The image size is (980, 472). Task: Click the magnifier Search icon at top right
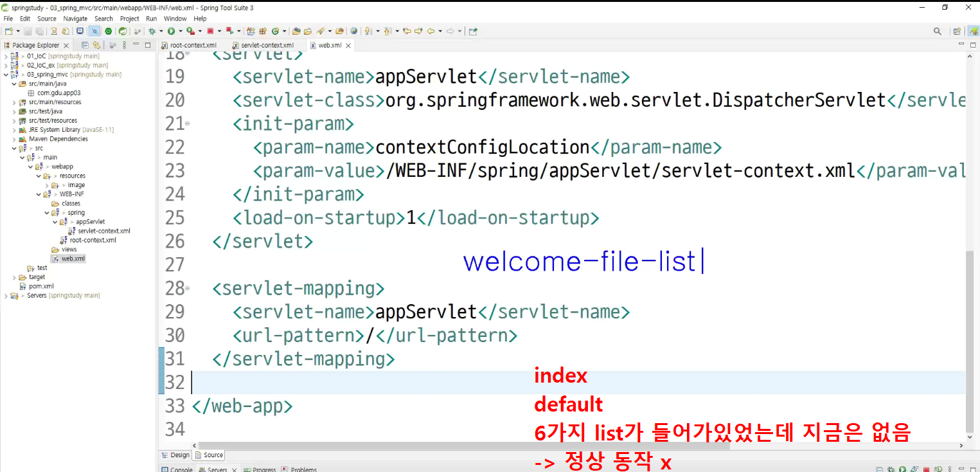click(938, 31)
